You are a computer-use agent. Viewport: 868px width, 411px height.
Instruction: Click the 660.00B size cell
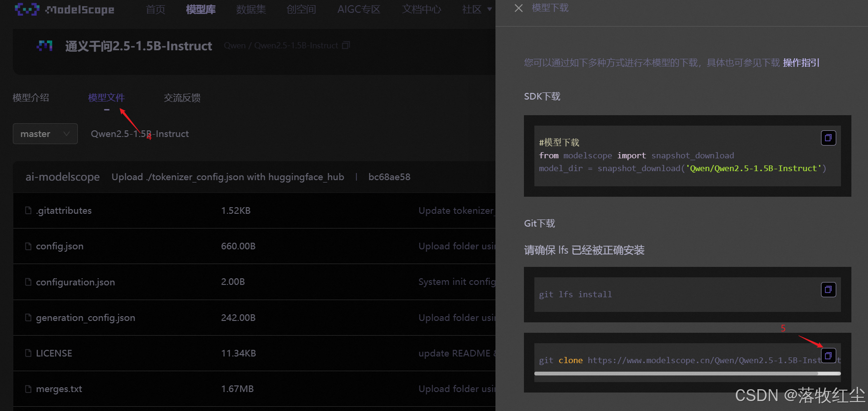click(238, 246)
